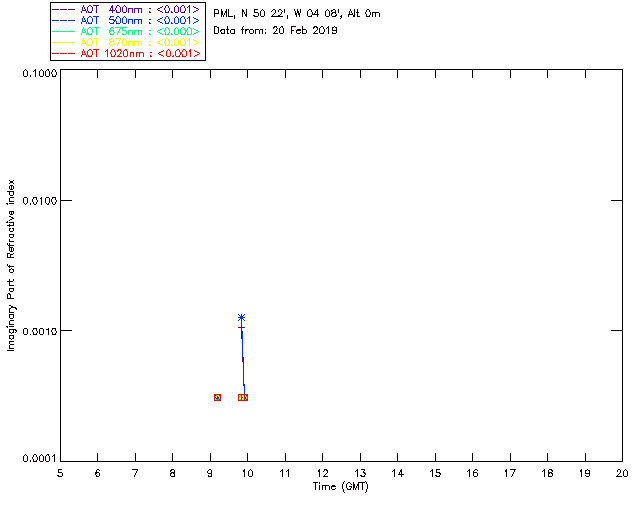Screen dimensions: 640x512
Task: Click the blue vertical data line
Action: pos(243,359)
